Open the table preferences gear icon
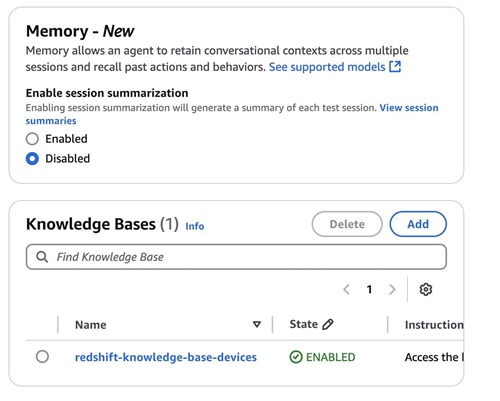 tap(426, 289)
